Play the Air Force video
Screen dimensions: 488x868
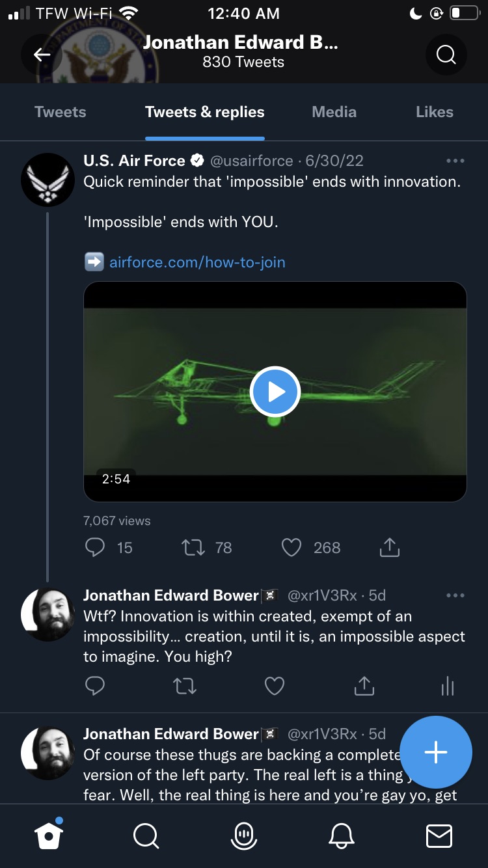[275, 392]
